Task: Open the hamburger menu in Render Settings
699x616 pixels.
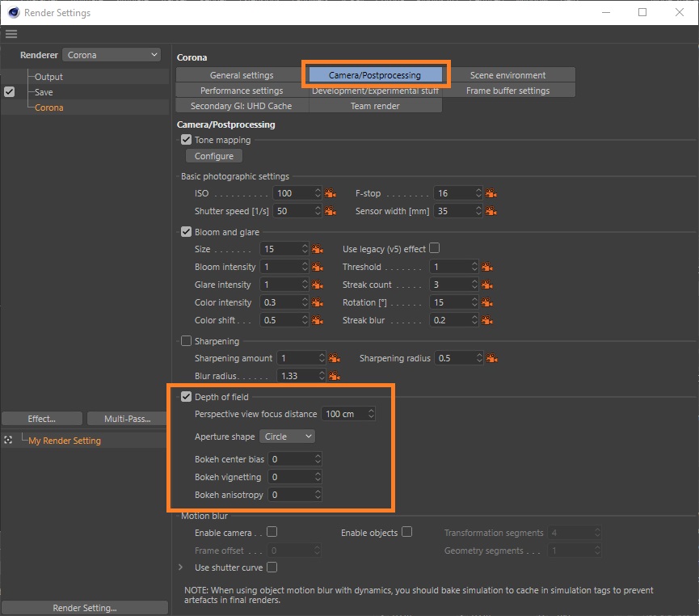Action: (x=11, y=34)
